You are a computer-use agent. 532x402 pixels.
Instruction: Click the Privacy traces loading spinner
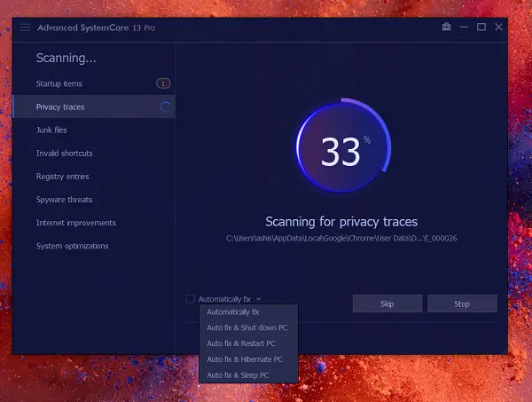coord(165,107)
